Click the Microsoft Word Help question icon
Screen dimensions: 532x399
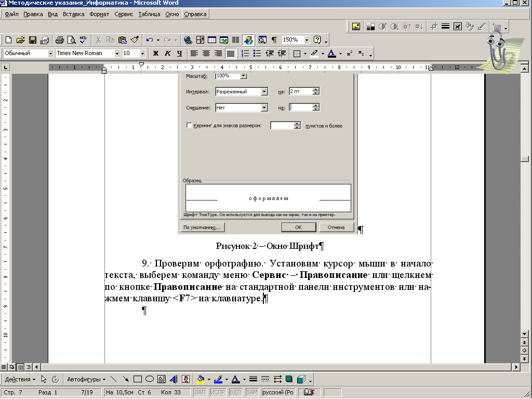[x=317, y=40]
